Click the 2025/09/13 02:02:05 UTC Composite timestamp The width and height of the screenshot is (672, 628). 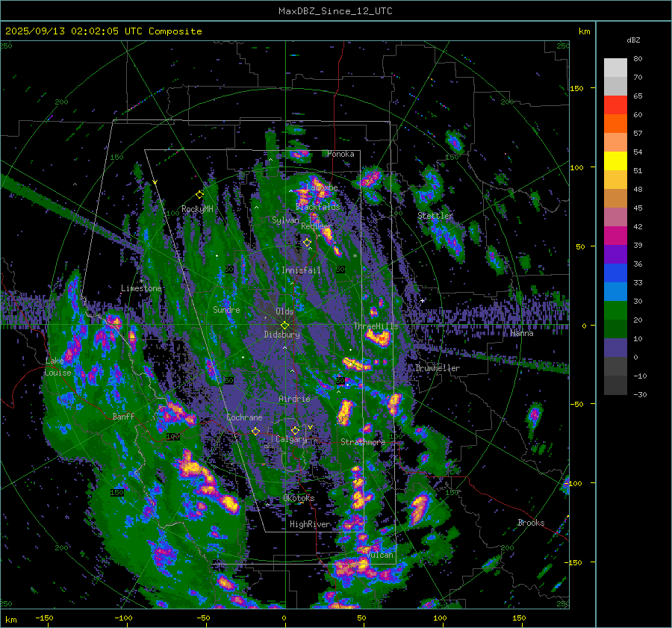point(103,31)
